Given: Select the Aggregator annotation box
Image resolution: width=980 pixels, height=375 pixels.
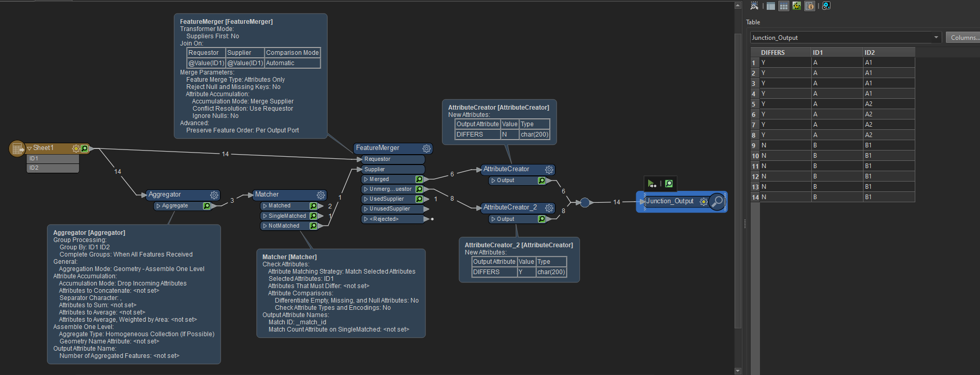Looking at the screenshot, I should tap(134, 294).
